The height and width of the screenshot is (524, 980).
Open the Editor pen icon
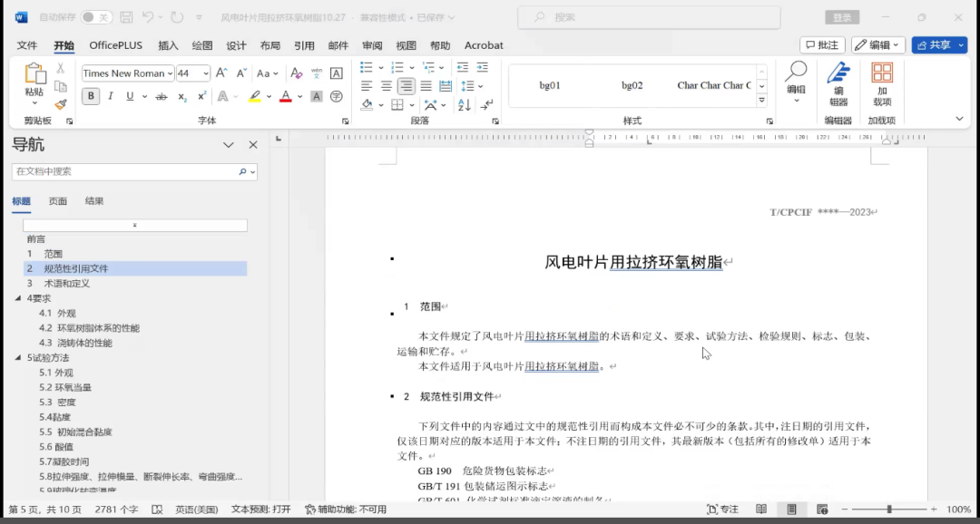(x=838, y=73)
